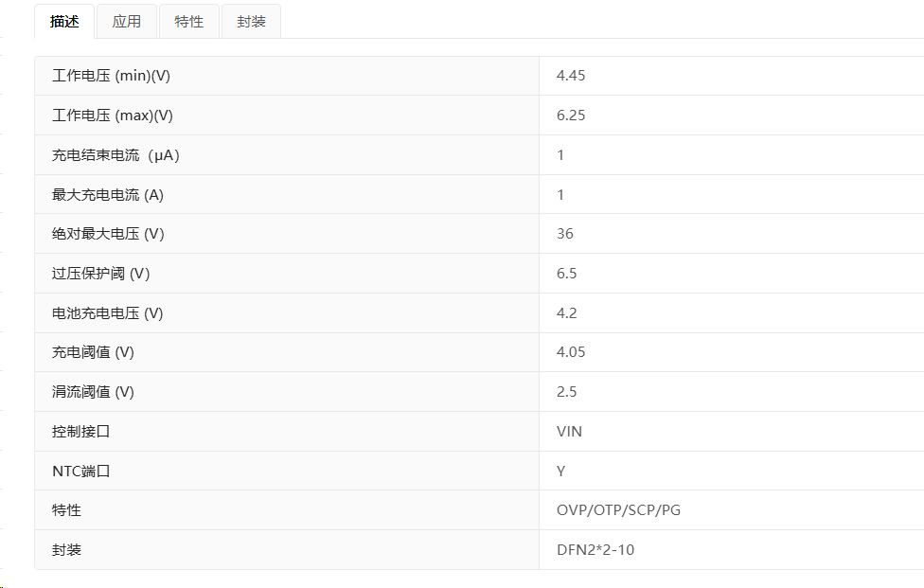Click the 工作电压 (min)(V) label cell
The height and width of the screenshot is (588, 924).
click(287, 76)
